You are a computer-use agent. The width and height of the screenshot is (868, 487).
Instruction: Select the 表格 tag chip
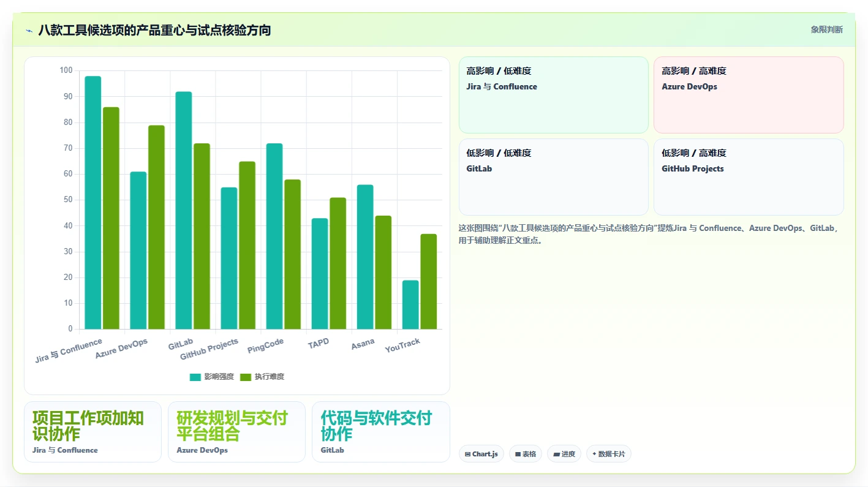click(x=526, y=454)
